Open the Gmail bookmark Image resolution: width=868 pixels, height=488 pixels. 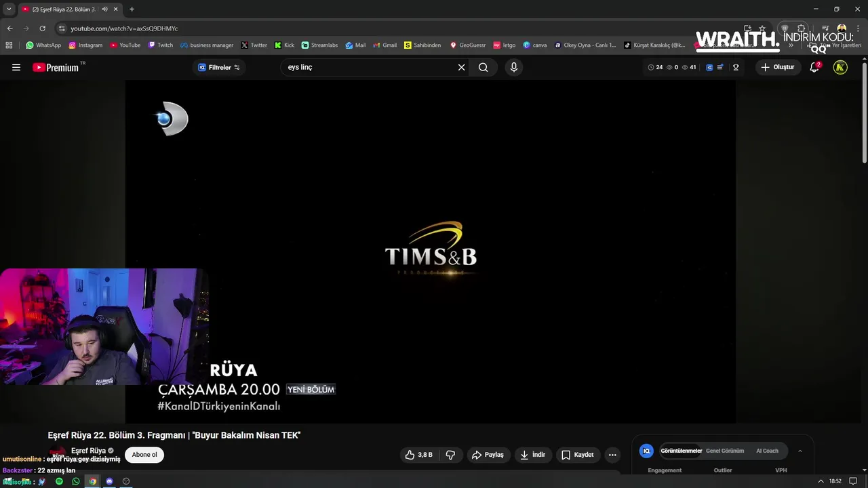point(385,45)
